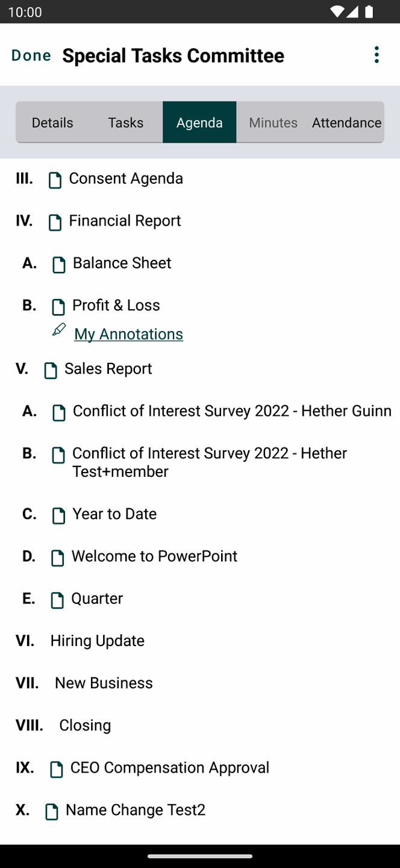Open the My Annotations link
The image size is (400, 868).
pyautogui.click(x=128, y=334)
